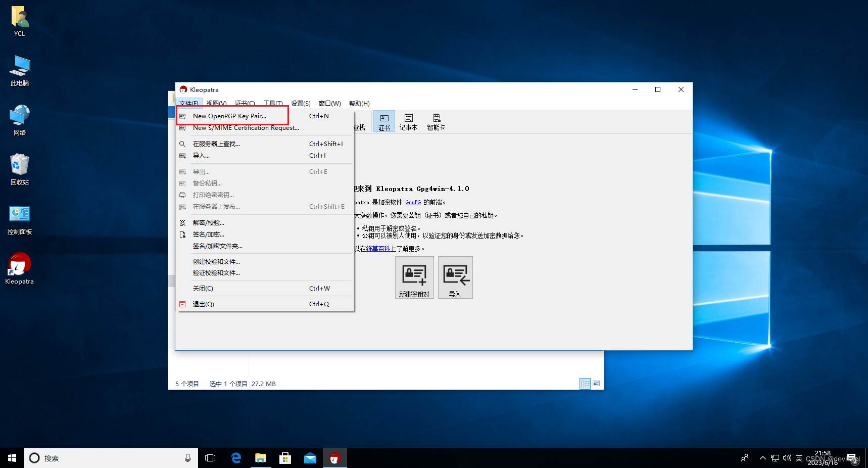868x468 pixels.
Task: Open 此电脑 desktop icon
Action: (20, 71)
